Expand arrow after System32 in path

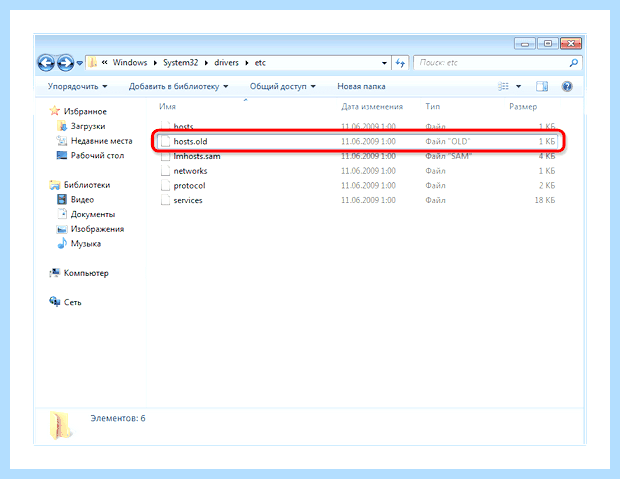(206, 63)
